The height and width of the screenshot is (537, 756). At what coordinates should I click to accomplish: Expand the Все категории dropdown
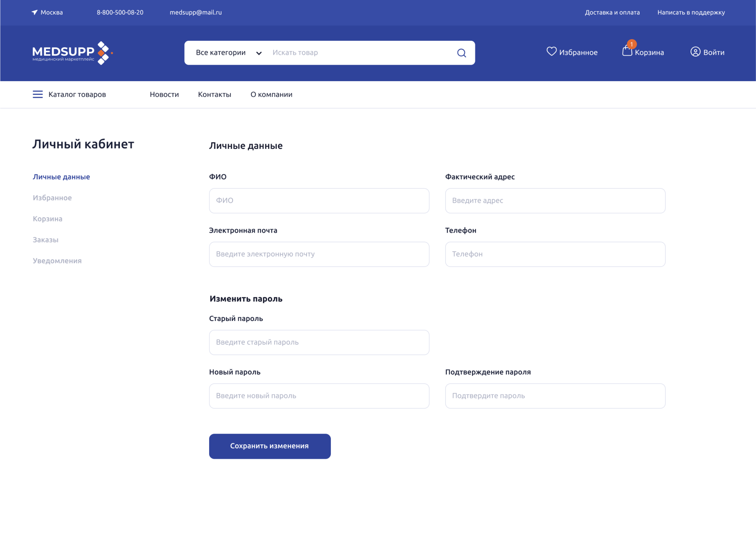click(229, 53)
